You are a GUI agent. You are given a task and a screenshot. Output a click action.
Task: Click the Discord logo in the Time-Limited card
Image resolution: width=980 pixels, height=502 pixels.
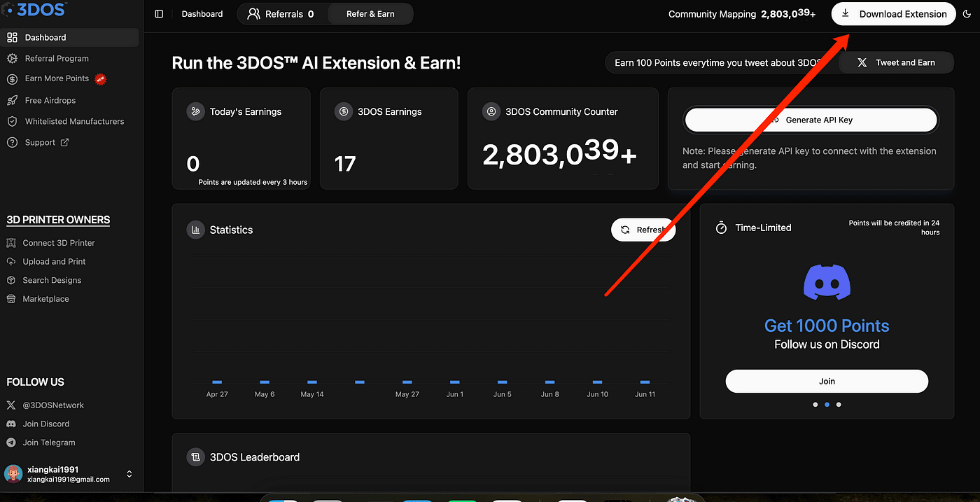point(827,283)
